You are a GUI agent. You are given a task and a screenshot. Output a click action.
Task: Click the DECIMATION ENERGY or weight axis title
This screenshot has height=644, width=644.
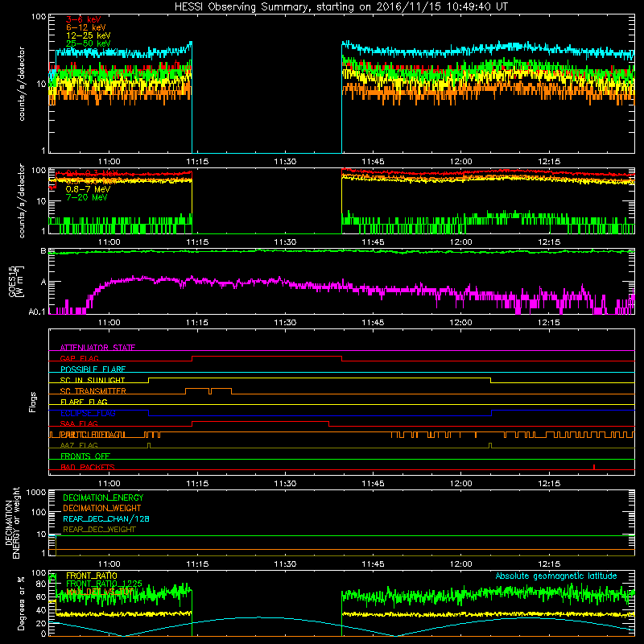[12, 523]
